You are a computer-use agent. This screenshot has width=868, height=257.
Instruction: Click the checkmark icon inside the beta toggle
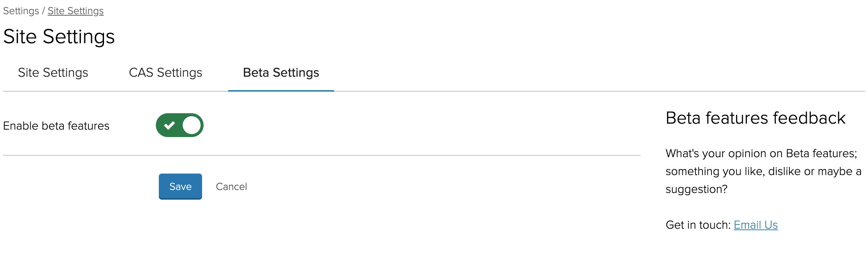tap(169, 125)
